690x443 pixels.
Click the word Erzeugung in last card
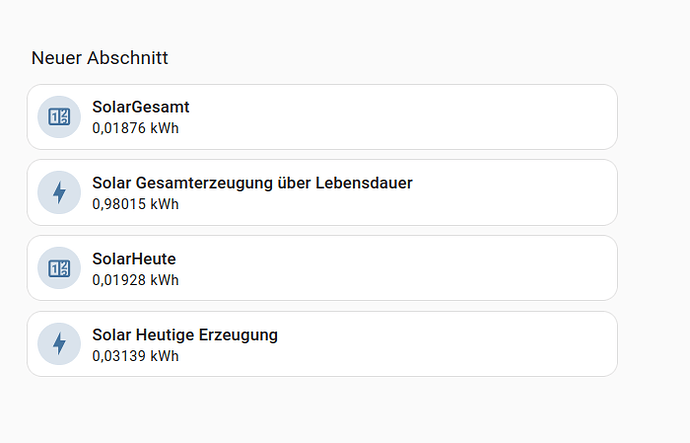[238, 335]
